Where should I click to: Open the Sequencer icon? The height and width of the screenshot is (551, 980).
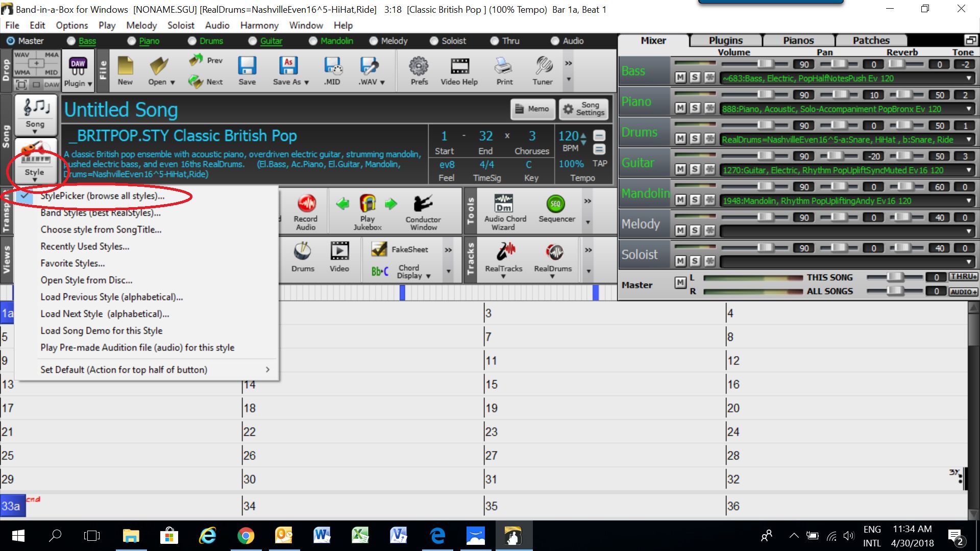pyautogui.click(x=556, y=209)
